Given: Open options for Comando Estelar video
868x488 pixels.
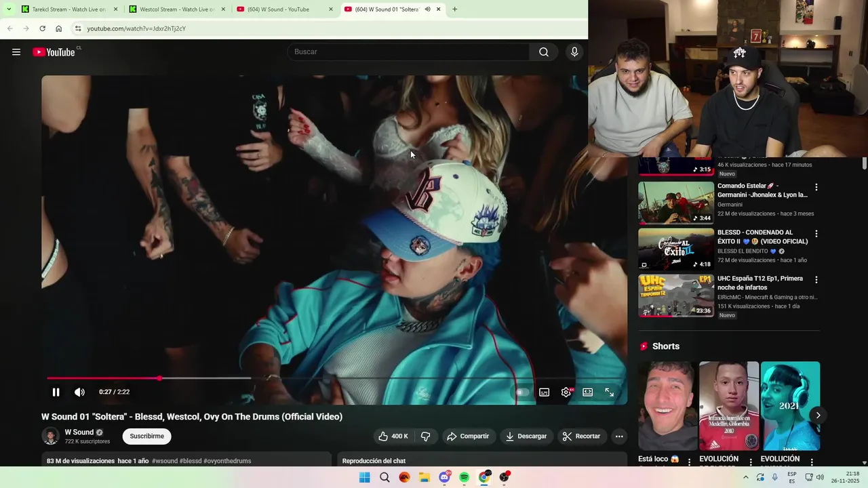Looking at the screenshot, I should click(x=816, y=187).
